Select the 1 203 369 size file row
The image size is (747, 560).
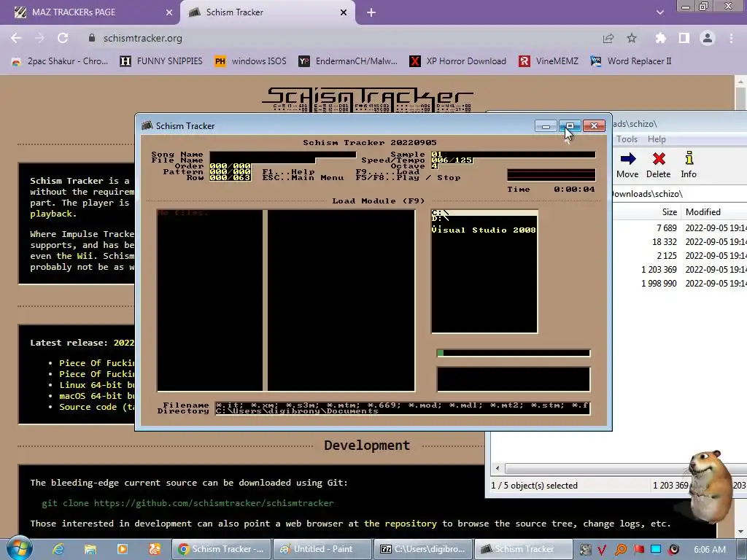(680, 270)
